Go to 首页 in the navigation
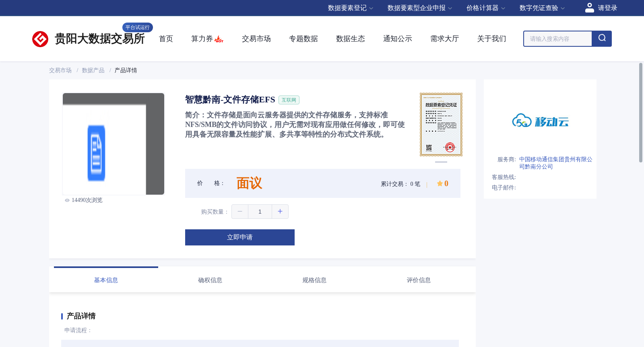Image resolution: width=644 pixels, height=347 pixels. click(x=166, y=39)
